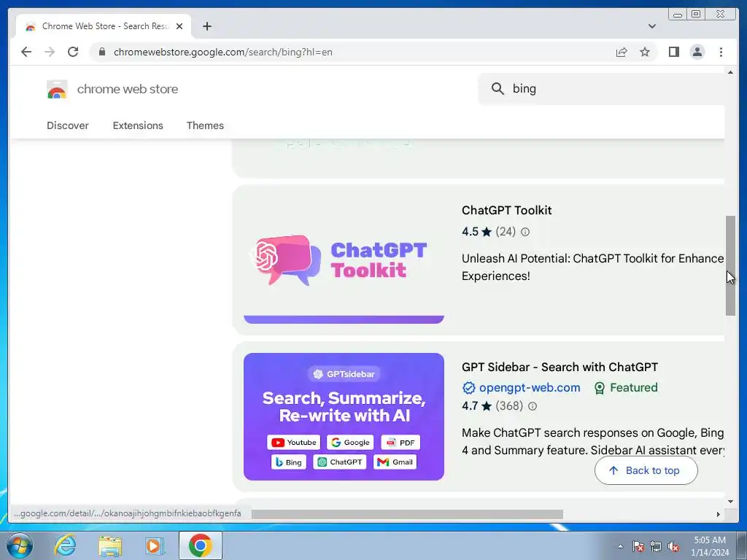This screenshot has width=747, height=560.
Task: Open the Windows Start menu
Action: 19,545
